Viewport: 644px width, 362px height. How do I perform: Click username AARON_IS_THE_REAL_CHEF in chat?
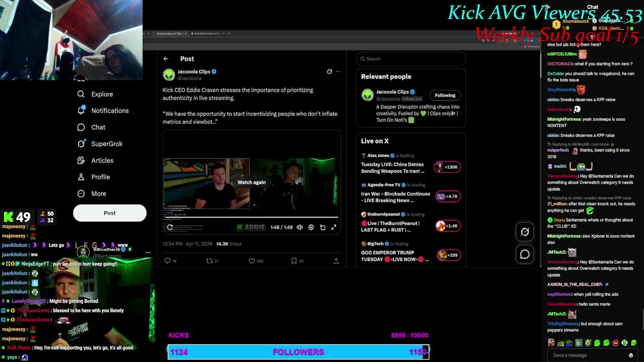[x=575, y=285]
